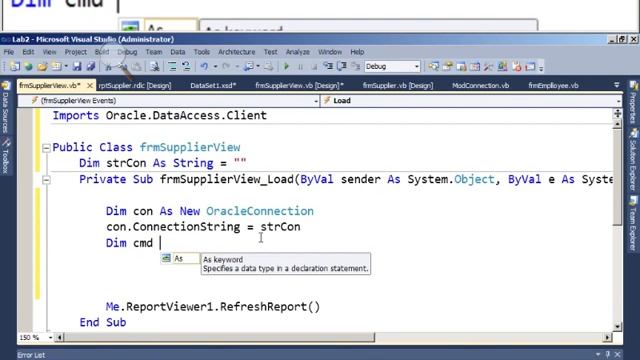The width and height of the screenshot is (640, 360).
Task: Open the Toolbox side panel tab
Action: [x=5, y=156]
